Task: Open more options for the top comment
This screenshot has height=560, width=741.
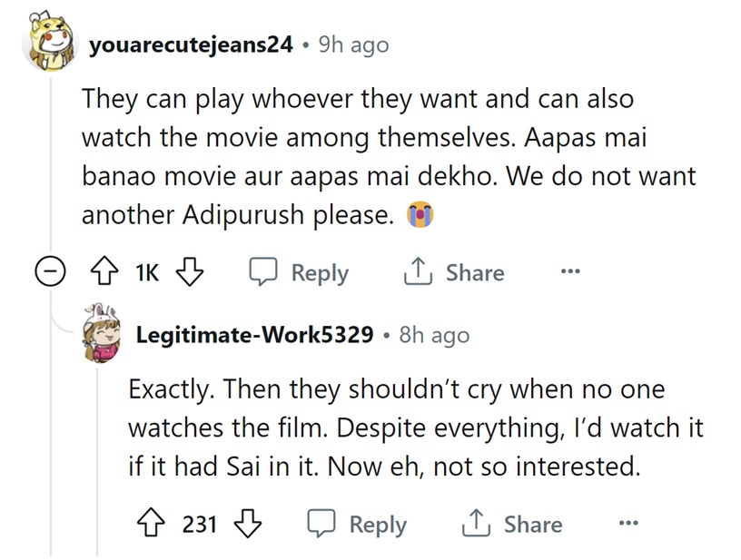Action: 569,272
